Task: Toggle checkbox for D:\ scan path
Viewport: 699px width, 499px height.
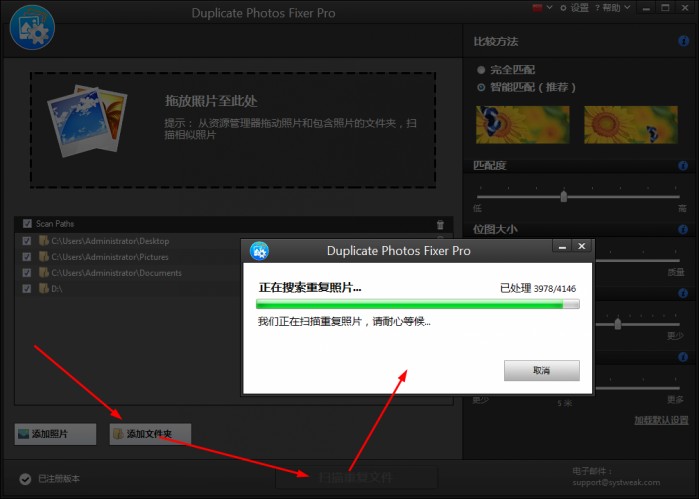Action: pyautogui.click(x=27, y=289)
